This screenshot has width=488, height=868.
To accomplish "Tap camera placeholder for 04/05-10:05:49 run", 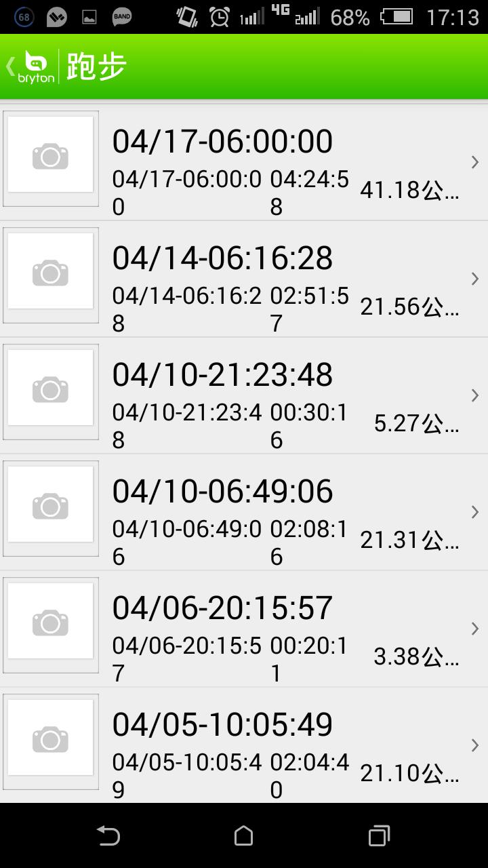I will [x=51, y=741].
